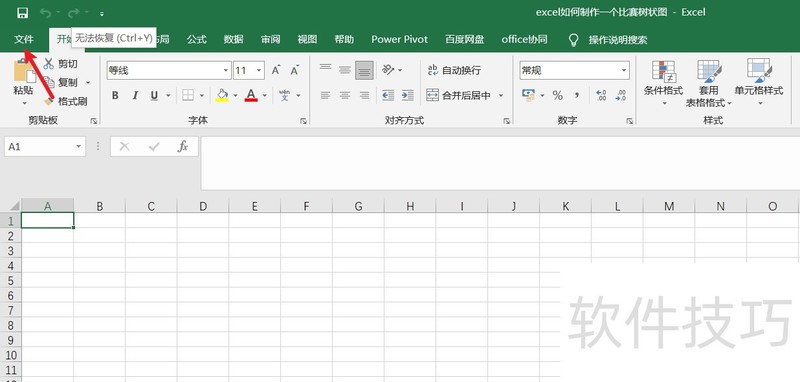Image resolution: width=800 pixels, height=382 pixels.
Task: Click accounting number format icon
Action: (528, 95)
